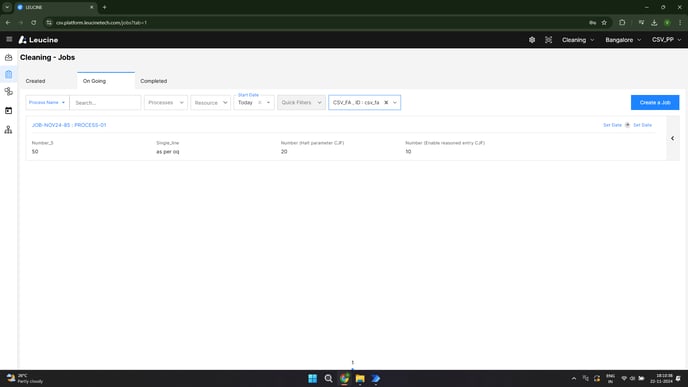Screen dimensions: 688x387
Task: Clear the CSV_FA ID filter with the X
Action: tap(386, 103)
